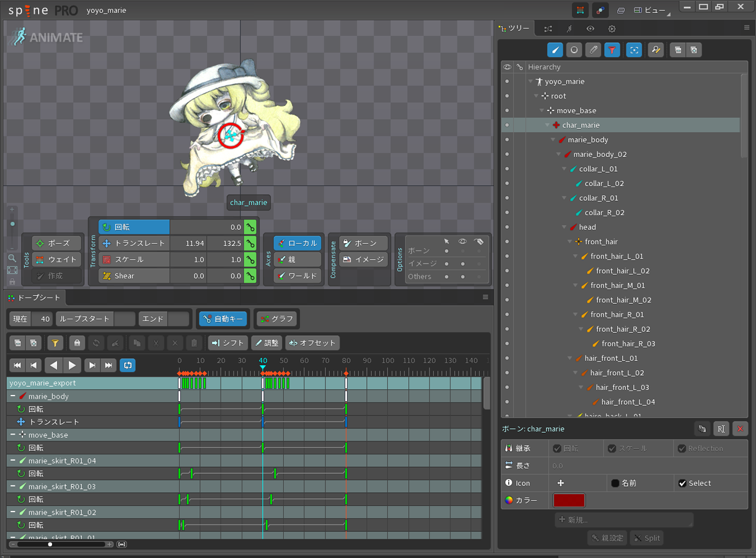Viewport: 756px width, 558px height.
Task: Collapse the move_base node in the tree
Action: point(542,110)
